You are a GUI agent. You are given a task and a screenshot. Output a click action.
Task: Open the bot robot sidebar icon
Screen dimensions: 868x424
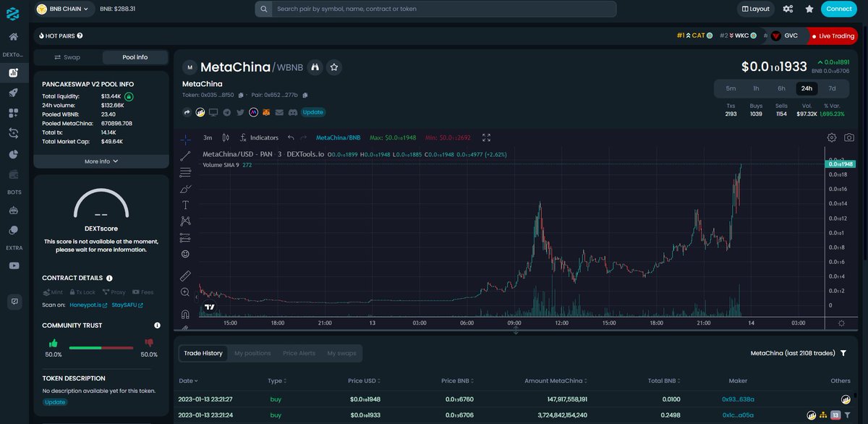[x=13, y=211]
